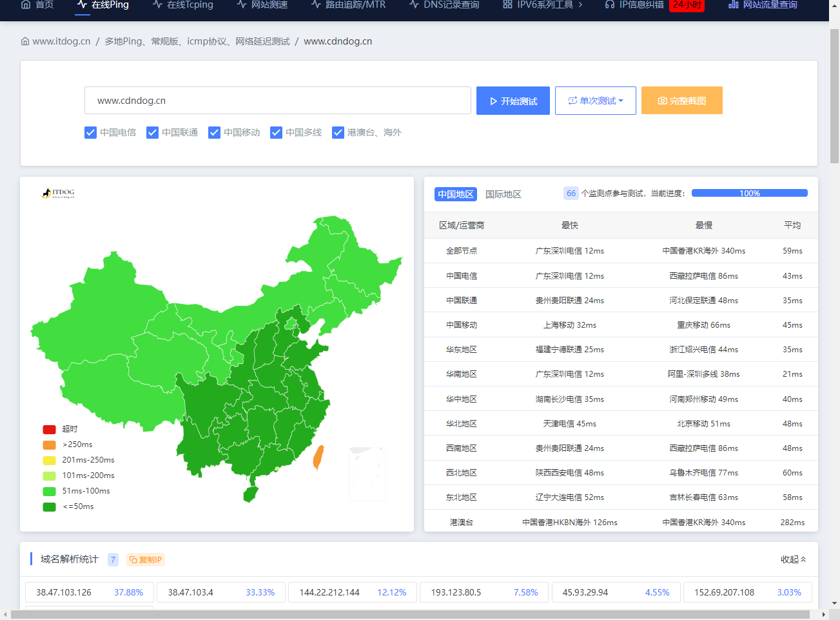This screenshot has height=620, width=840.
Task: Click the green 51ms-100ms legend swatch
Action: (50, 491)
